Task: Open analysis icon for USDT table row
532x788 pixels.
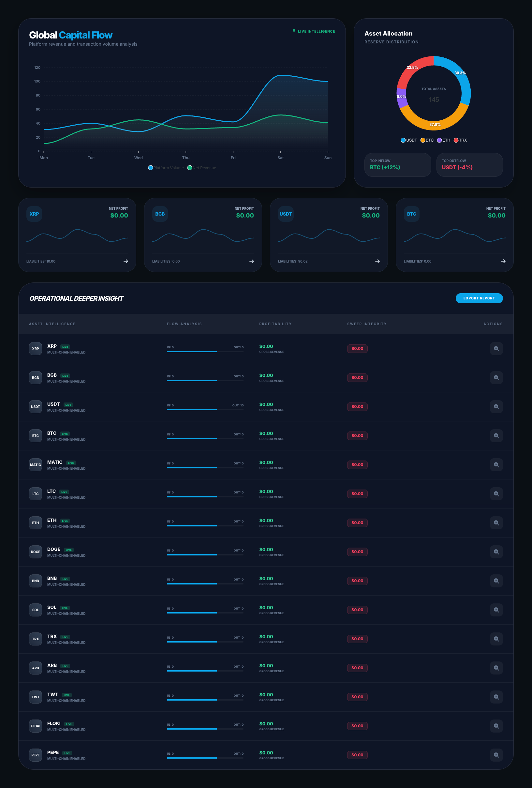Action: (496, 406)
